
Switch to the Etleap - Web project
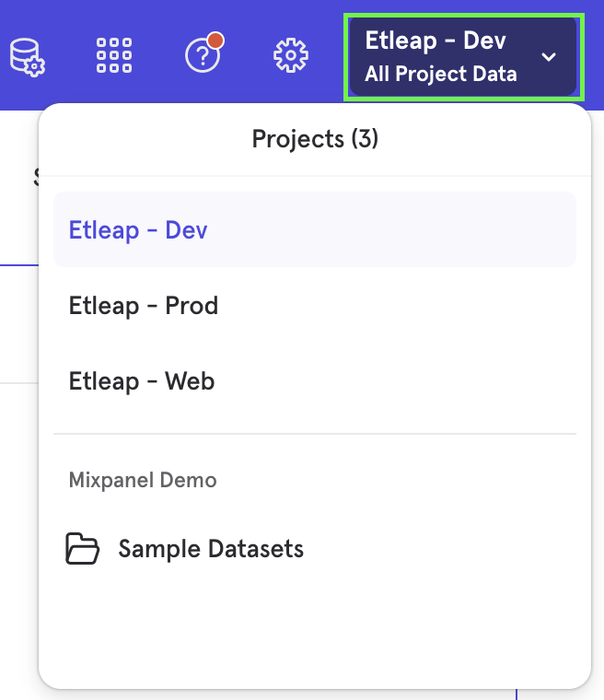point(142,380)
